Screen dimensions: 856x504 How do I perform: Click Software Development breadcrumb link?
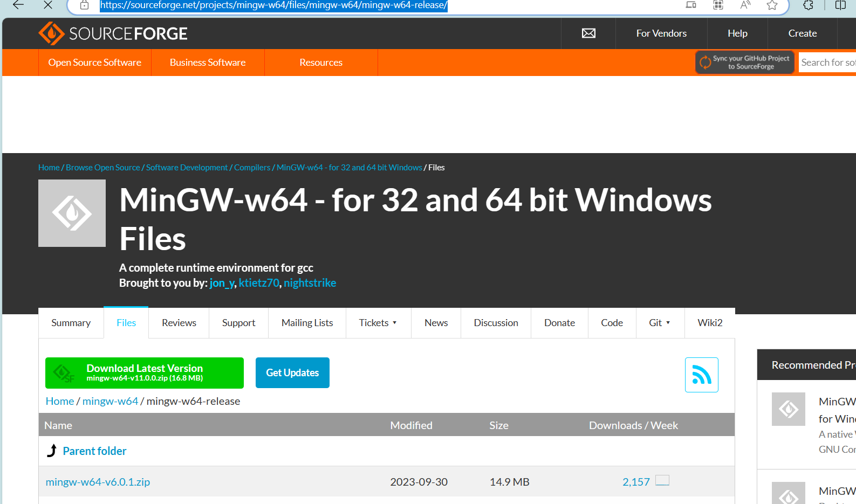(x=187, y=168)
